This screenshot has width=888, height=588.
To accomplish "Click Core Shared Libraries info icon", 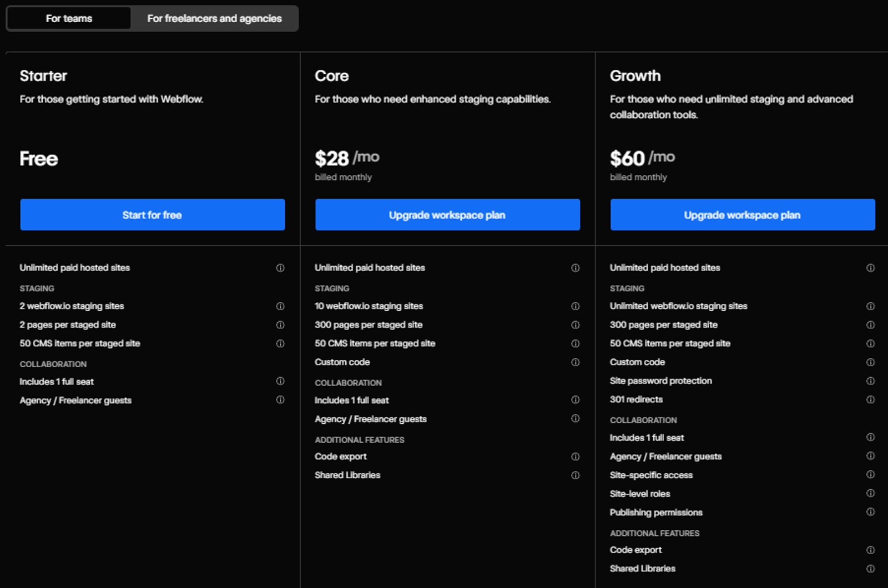I will (576, 475).
